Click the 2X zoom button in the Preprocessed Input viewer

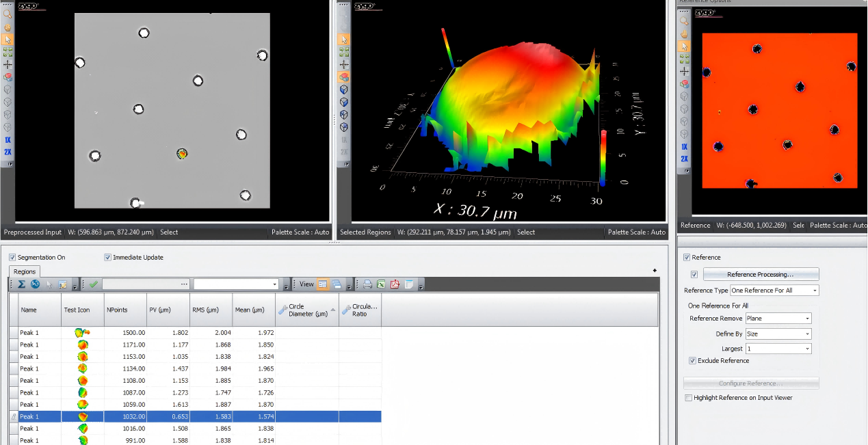[8, 152]
